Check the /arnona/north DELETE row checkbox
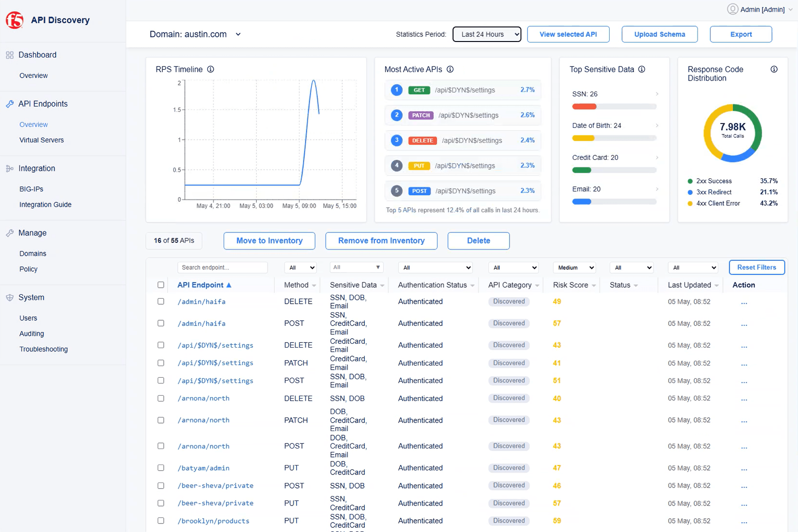This screenshot has width=798, height=532. [161, 399]
